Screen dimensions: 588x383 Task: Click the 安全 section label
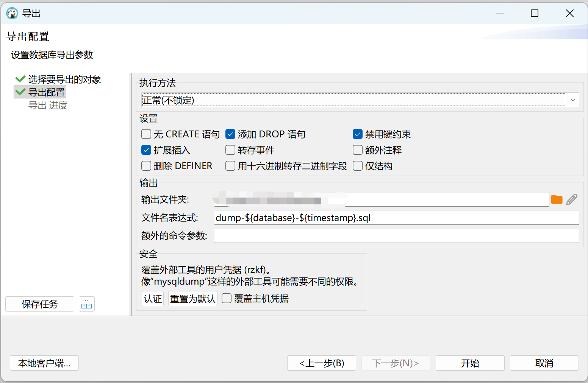tap(149, 254)
